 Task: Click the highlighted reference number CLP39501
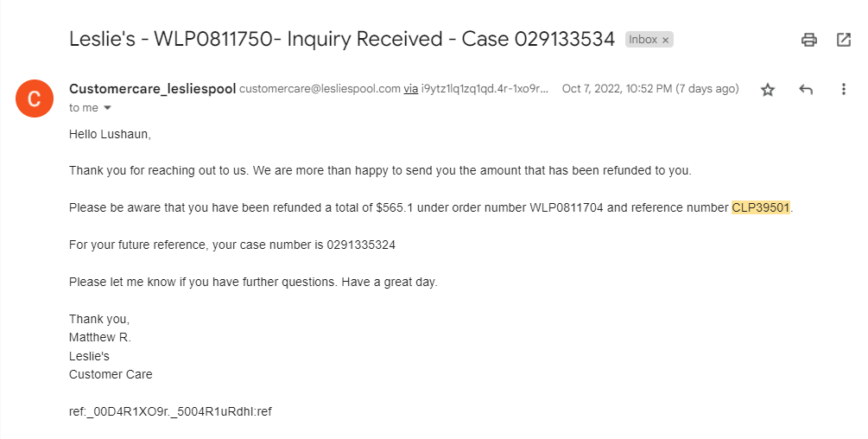coord(761,207)
